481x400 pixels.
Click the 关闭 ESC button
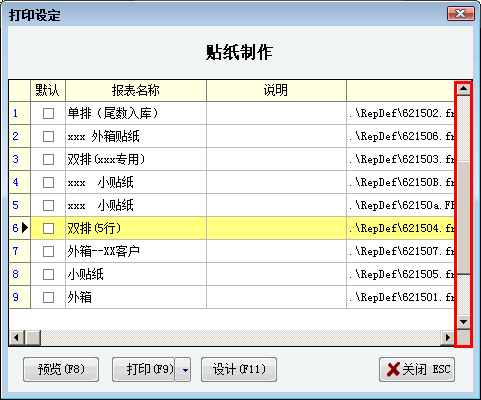417,370
